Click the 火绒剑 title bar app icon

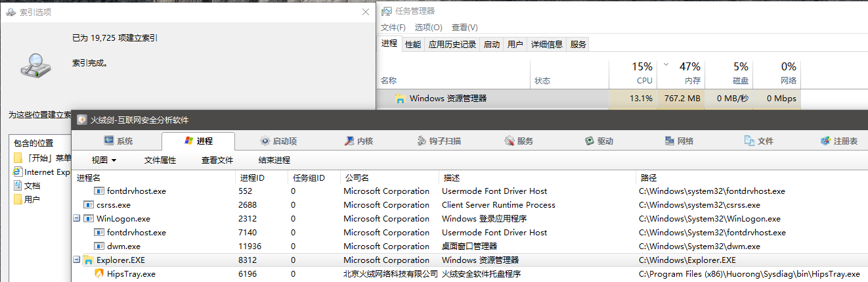[x=81, y=120]
